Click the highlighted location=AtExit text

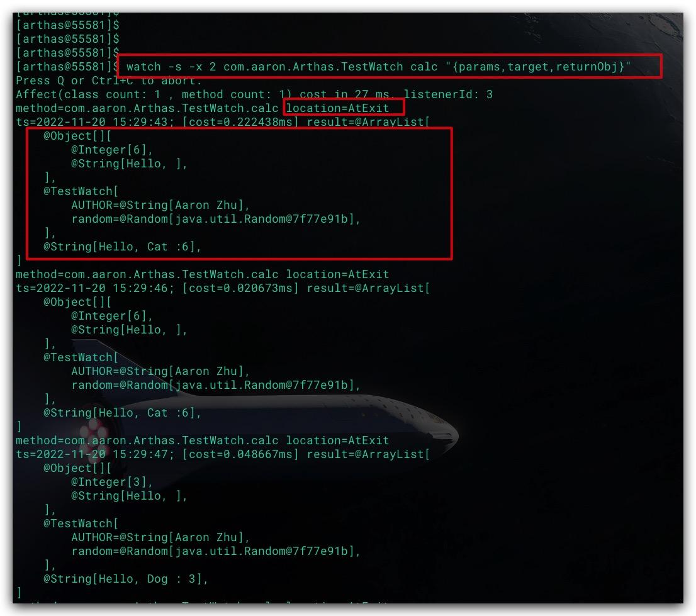[x=337, y=108]
